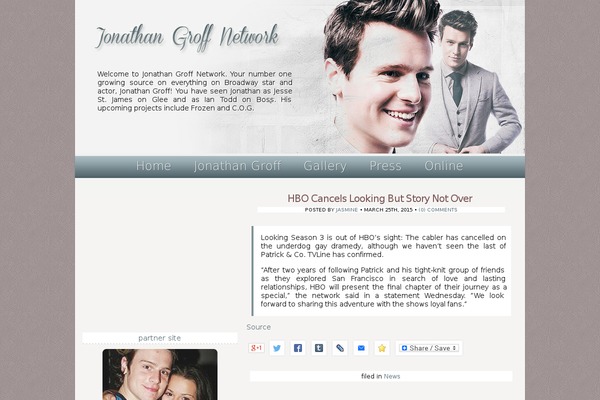The height and width of the screenshot is (400, 600).
Task: Tweet the post via Twitter icon
Action: pos(277,348)
